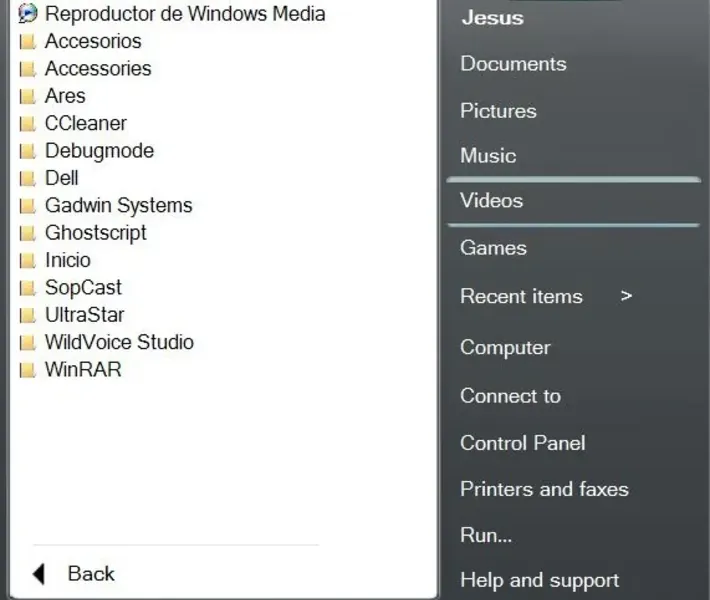Expand the Recent items submenu arrow

(626, 296)
